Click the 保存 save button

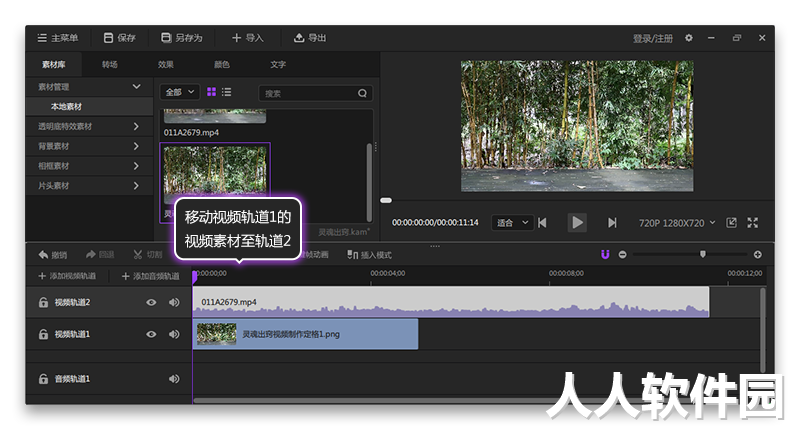click(119, 38)
